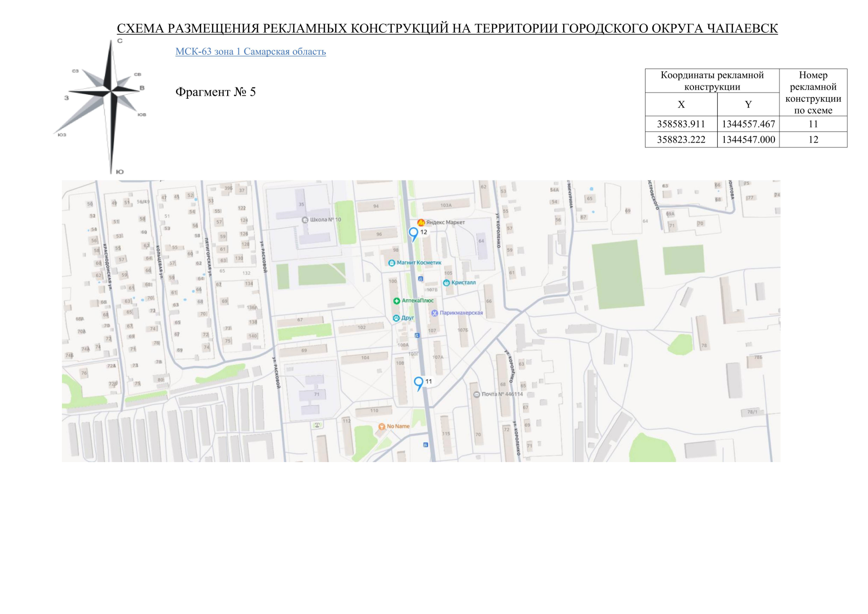Click the X coordinate 358583.911 cell

click(x=681, y=124)
